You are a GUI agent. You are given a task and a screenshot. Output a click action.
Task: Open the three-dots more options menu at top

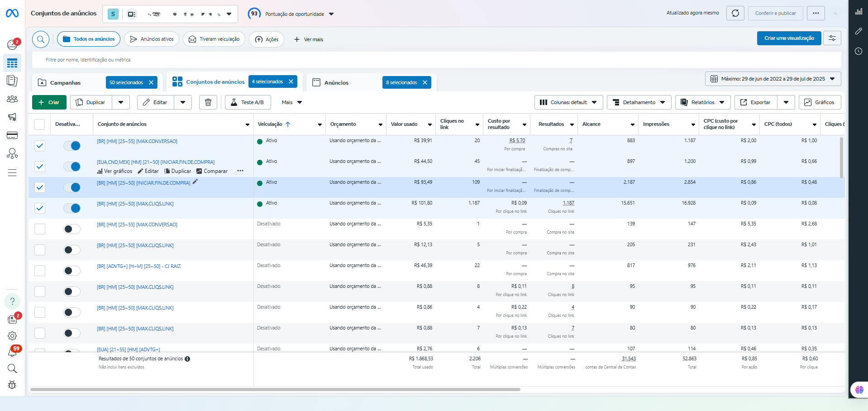click(x=816, y=13)
